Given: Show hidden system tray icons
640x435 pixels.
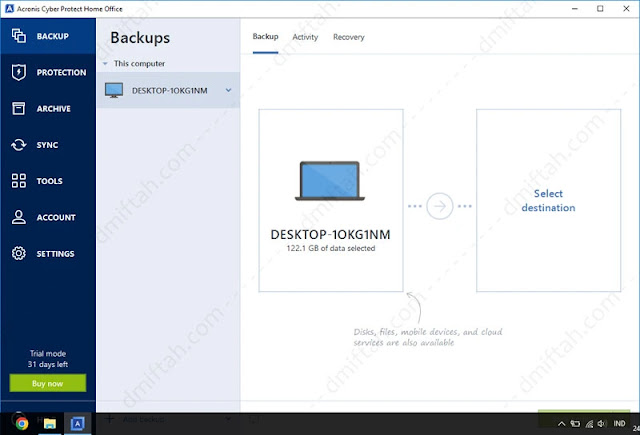Looking at the screenshot, I should click(562, 424).
